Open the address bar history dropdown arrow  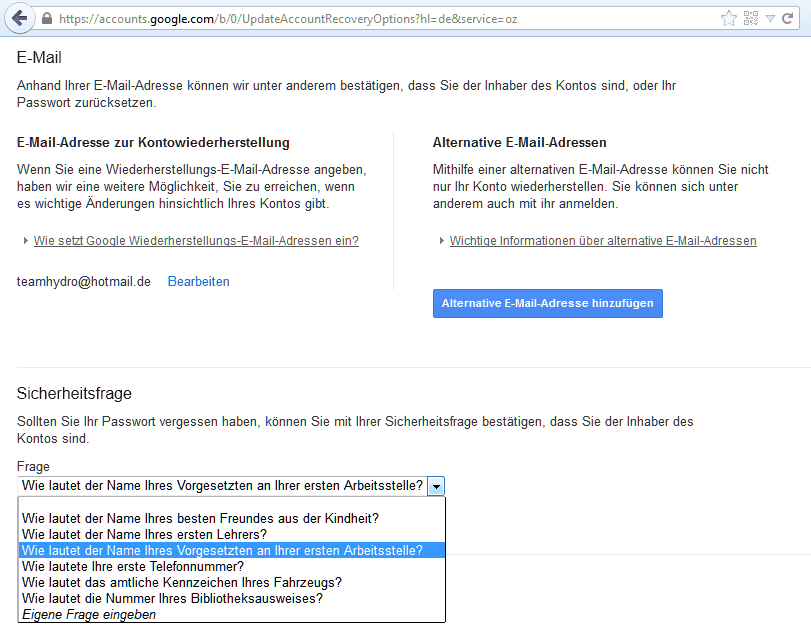[770, 19]
